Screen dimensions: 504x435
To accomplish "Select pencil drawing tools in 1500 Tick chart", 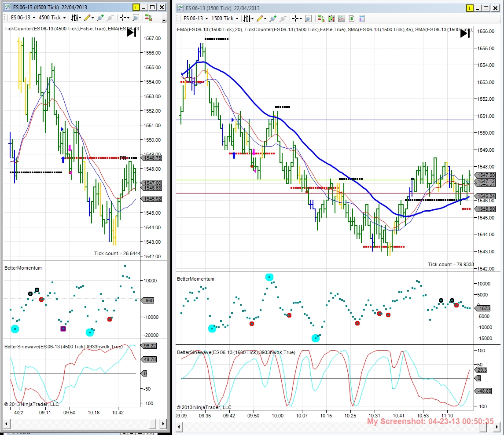I will coord(261,18).
